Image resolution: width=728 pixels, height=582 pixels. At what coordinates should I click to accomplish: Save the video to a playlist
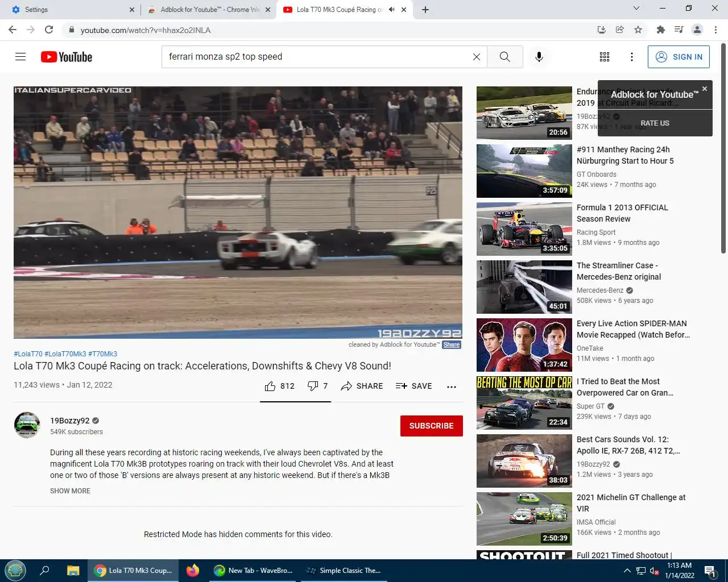pos(414,386)
